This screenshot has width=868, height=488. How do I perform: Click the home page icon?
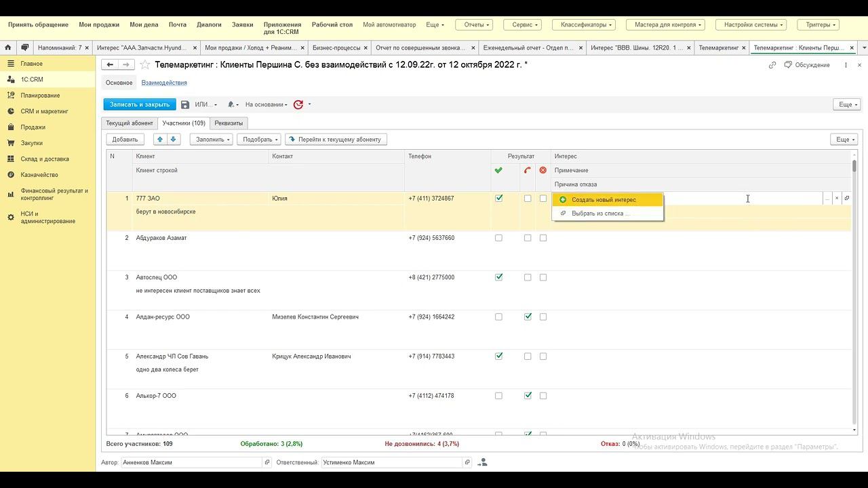pyautogui.click(x=7, y=48)
